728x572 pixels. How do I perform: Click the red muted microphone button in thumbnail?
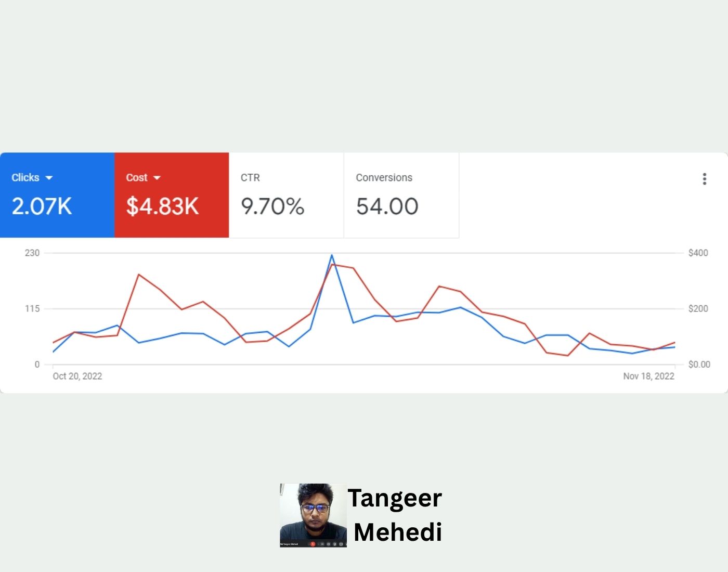(x=313, y=544)
